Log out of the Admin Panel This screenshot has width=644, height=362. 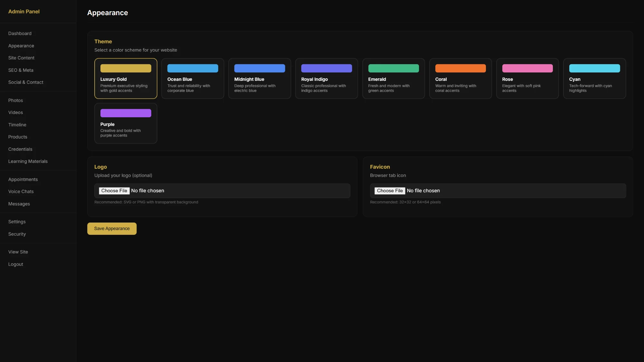click(15, 264)
